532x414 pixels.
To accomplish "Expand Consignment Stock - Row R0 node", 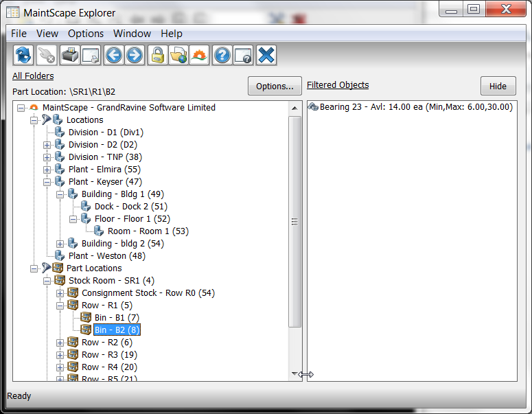I will point(60,294).
